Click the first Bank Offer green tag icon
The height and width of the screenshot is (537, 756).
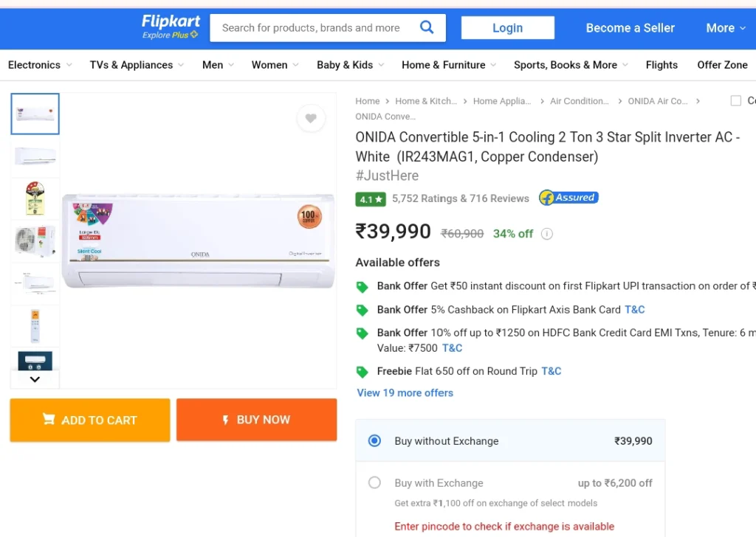click(362, 287)
